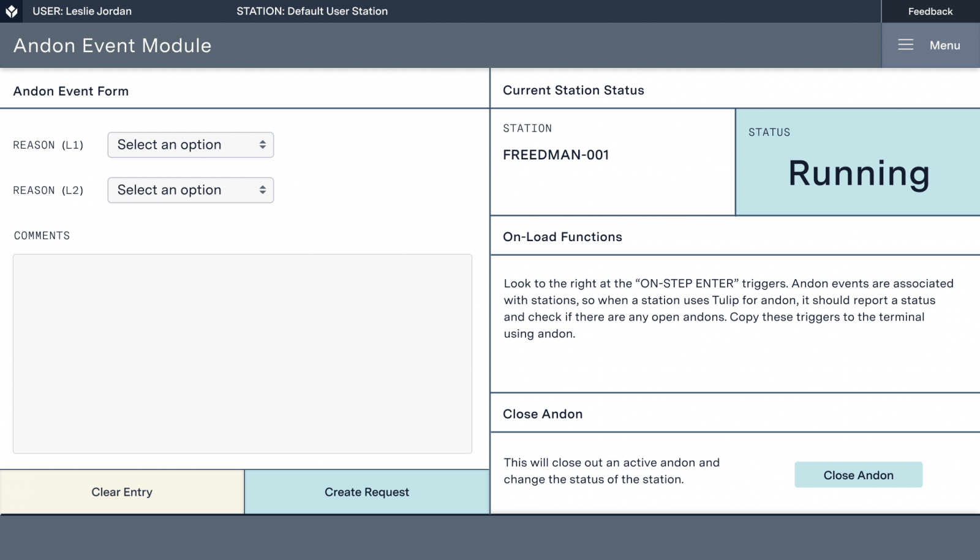This screenshot has height=560, width=980.
Task: Focus the Comments text area
Action: (242, 354)
